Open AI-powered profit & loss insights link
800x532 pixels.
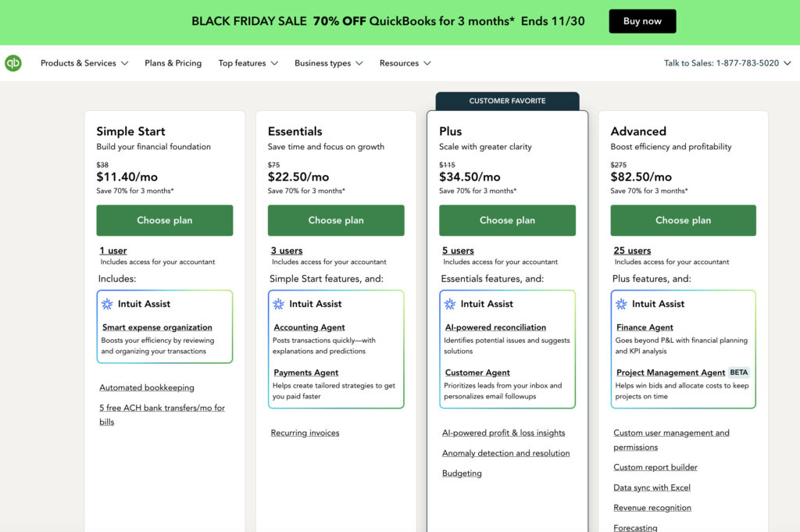pos(503,433)
